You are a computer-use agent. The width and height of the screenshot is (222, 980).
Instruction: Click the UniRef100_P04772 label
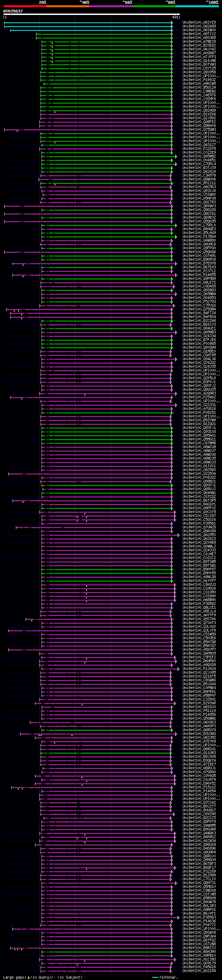(x=199, y=924)
